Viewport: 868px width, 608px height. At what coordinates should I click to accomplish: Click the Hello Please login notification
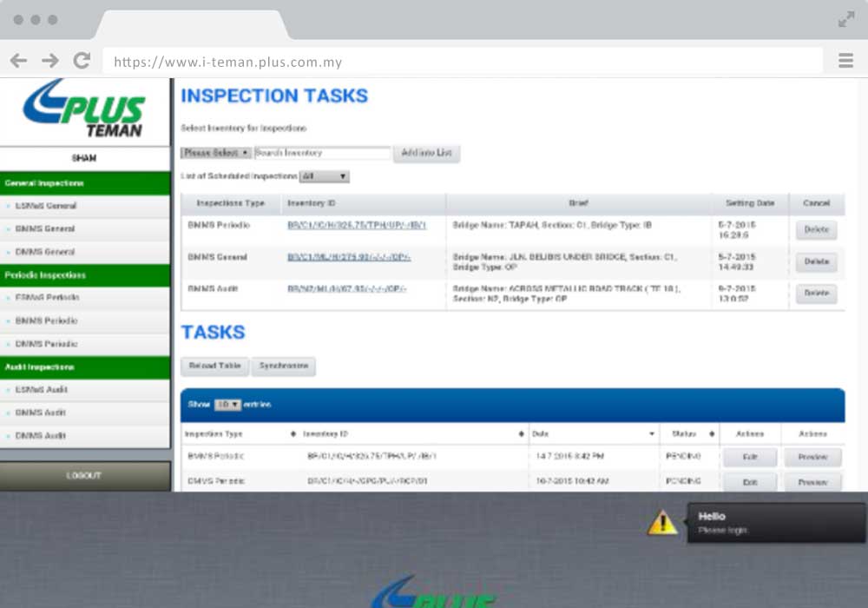pos(777,523)
